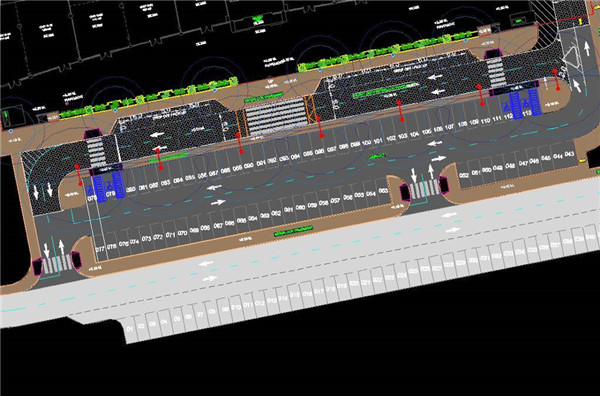The height and width of the screenshot is (396, 600).
Task: Select parking space number 043
Action: pyautogui.click(x=569, y=154)
